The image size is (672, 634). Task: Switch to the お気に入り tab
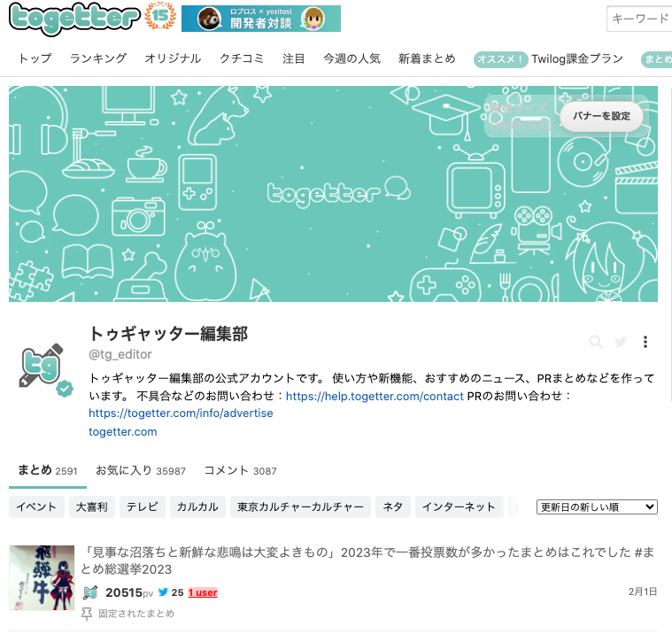pyautogui.click(x=140, y=470)
